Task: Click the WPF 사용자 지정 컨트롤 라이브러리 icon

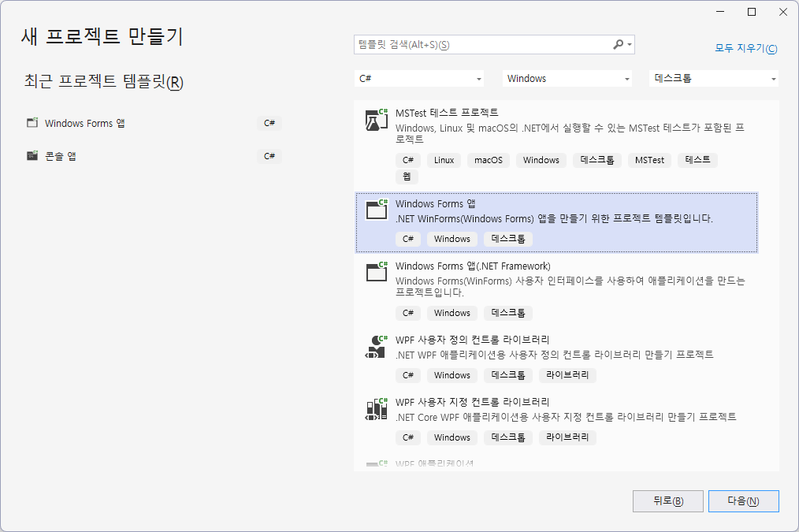Action: click(377, 409)
